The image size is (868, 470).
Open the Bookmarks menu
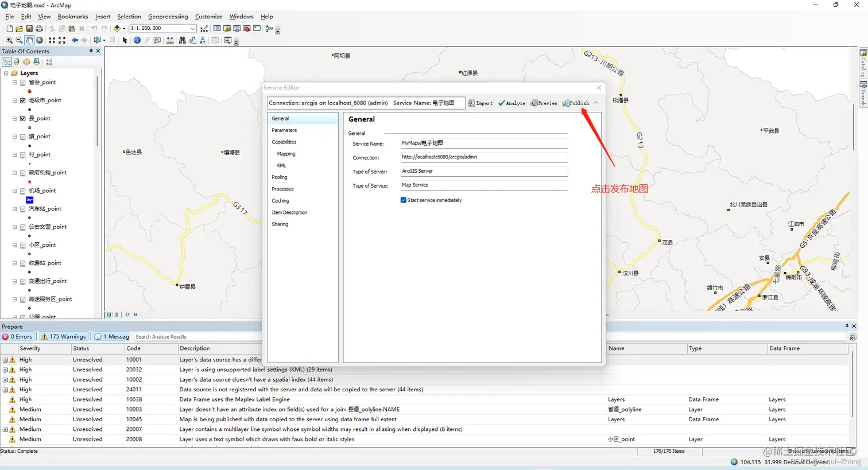point(73,17)
